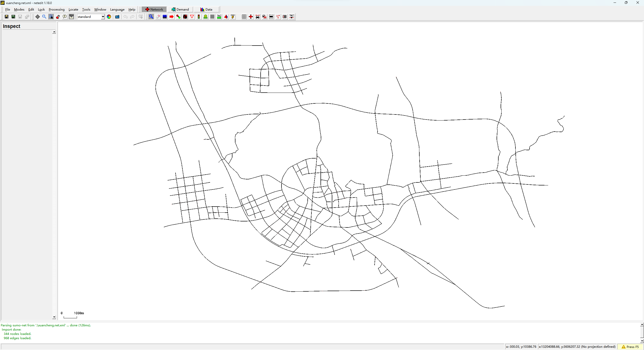Screen dimensions: 644x350
Task: Toggle the junction shape display button
Action: pos(251,17)
